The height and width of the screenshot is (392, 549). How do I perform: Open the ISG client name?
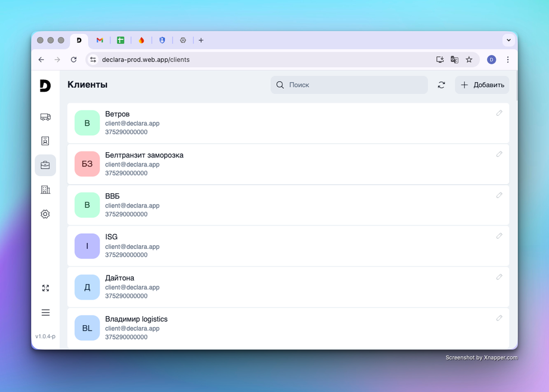(112, 237)
